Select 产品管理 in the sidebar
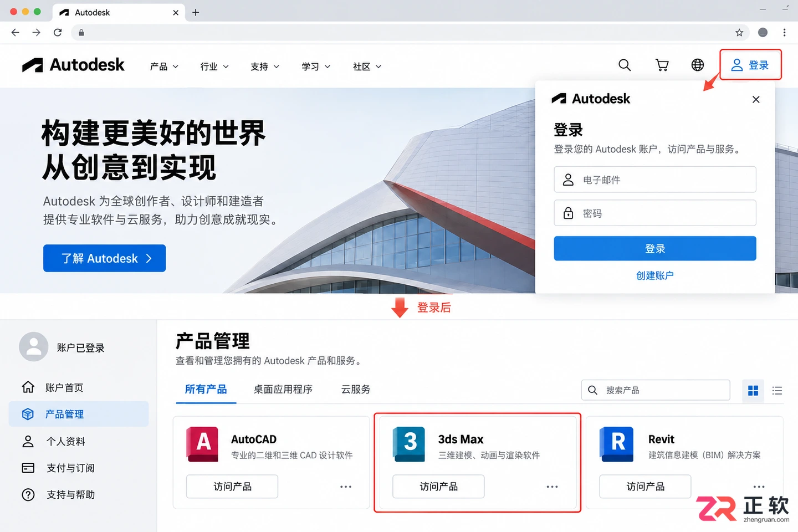798x532 pixels. (x=79, y=414)
